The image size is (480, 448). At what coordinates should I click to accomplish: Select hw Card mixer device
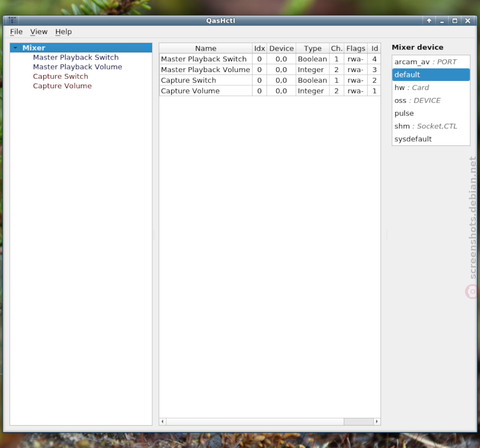tap(431, 88)
